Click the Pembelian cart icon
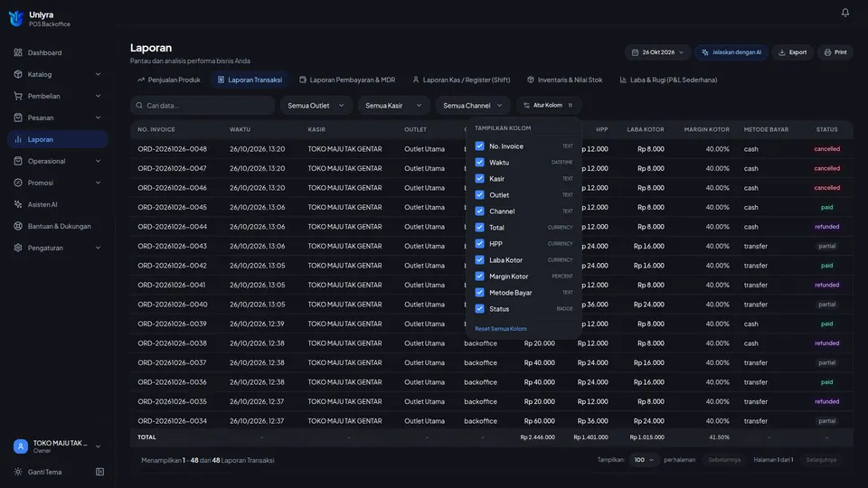The width and height of the screenshot is (868, 488). 18,96
